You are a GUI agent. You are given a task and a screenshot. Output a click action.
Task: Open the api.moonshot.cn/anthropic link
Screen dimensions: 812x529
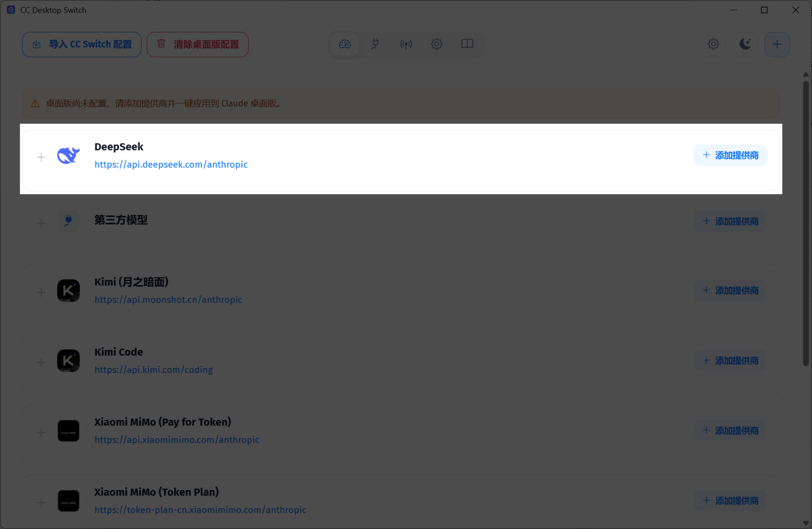click(x=168, y=300)
